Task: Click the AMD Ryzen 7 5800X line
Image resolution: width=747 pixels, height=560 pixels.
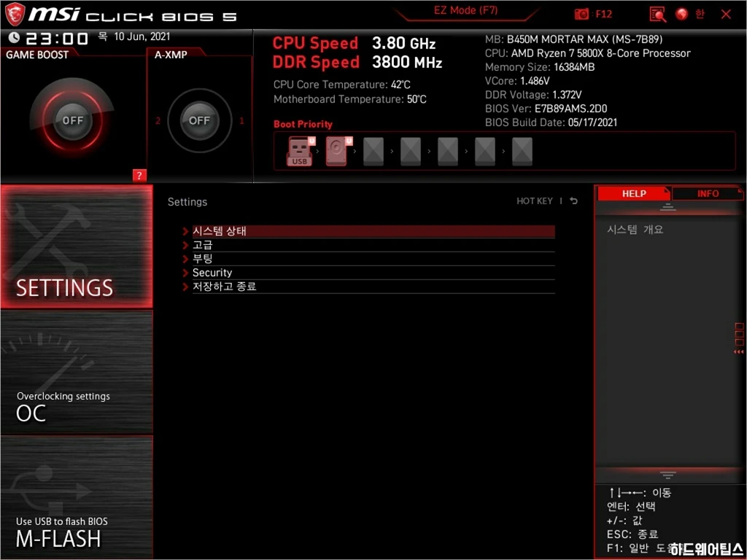Action: coord(587,53)
